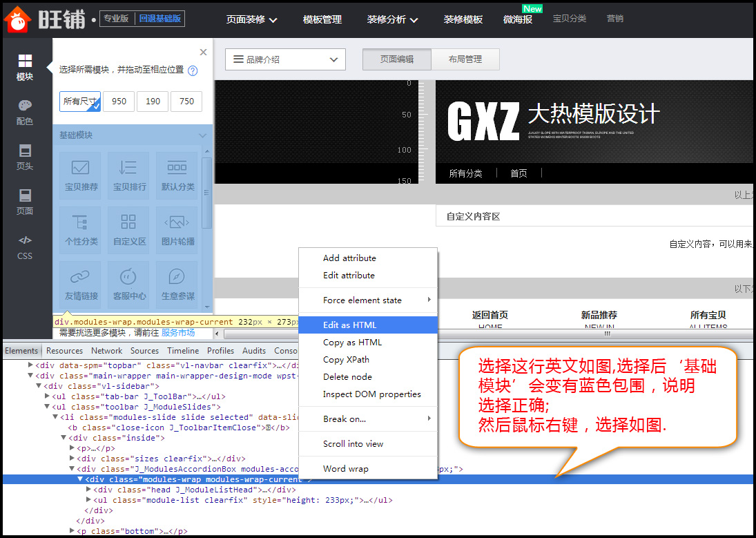Click the help question mark icon
Viewport: 756px width, 538px height.
pos(193,70)
